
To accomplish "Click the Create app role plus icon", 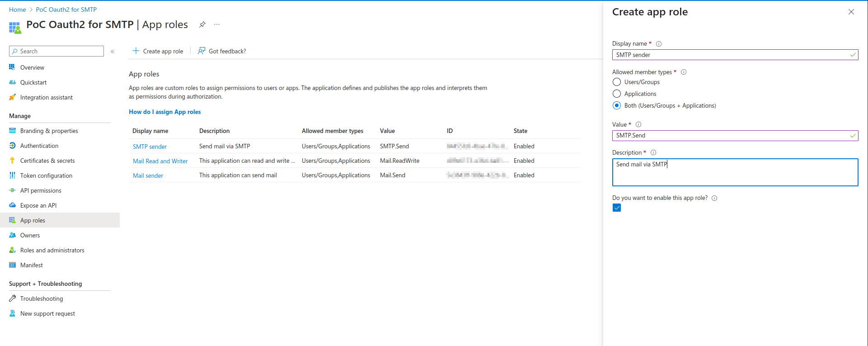I will coord(136,51).
